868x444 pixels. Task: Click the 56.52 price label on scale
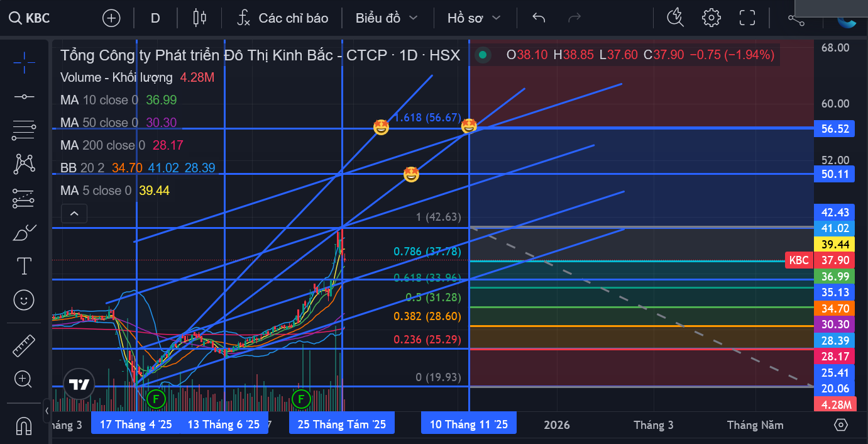click(x=835, y=128)
